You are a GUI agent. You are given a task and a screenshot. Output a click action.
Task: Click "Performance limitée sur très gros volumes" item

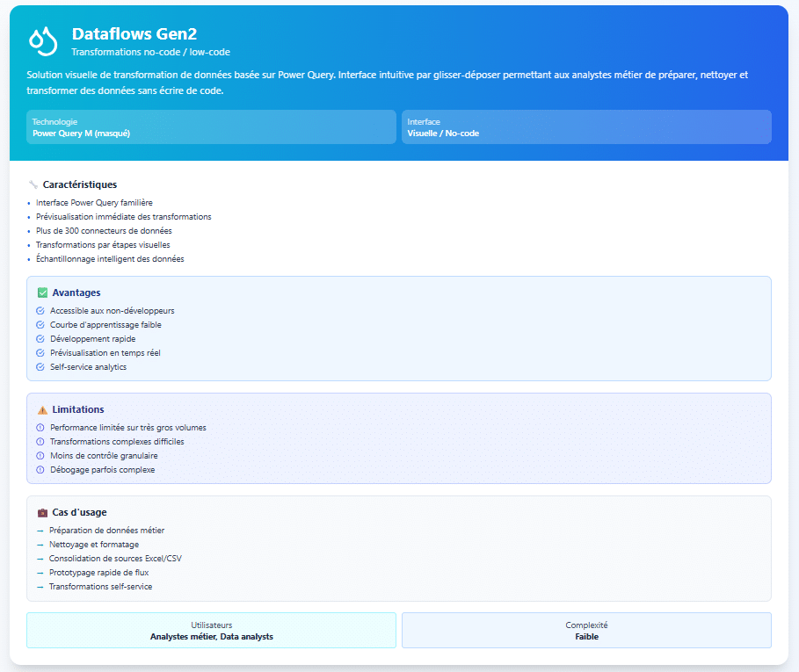coord(127,428)
